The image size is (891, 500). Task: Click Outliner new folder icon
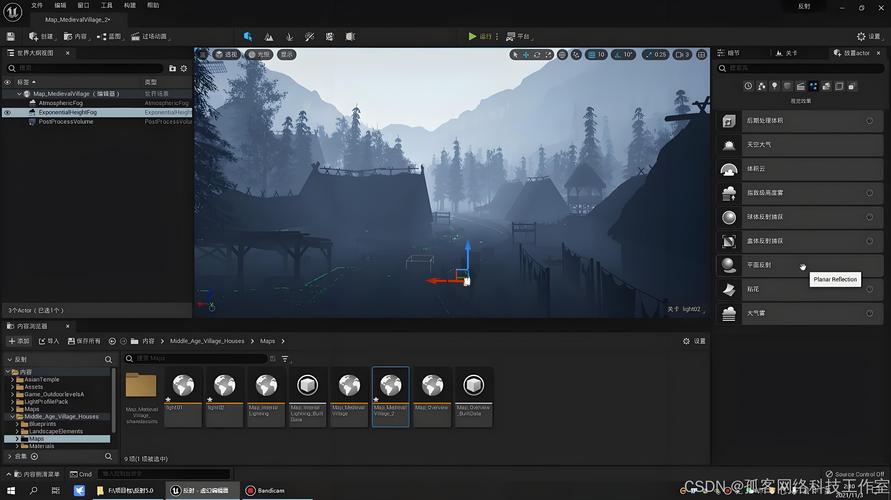point(172,68)
